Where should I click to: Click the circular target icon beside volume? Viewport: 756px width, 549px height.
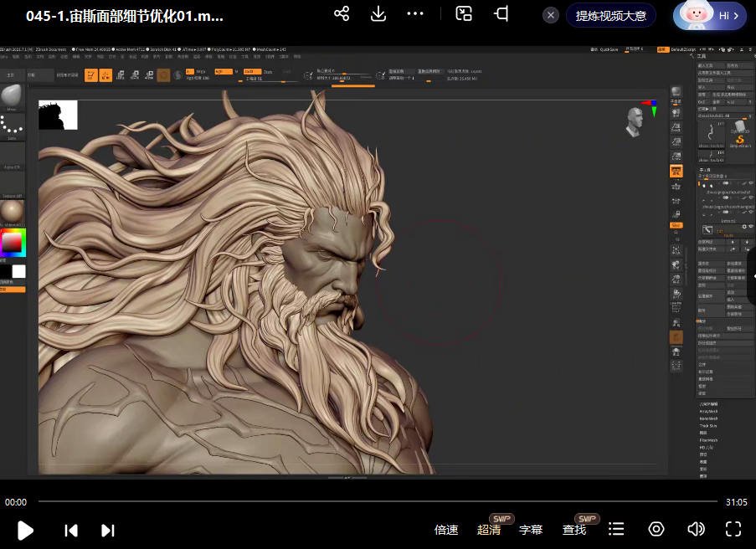click(x=656, y=530)
